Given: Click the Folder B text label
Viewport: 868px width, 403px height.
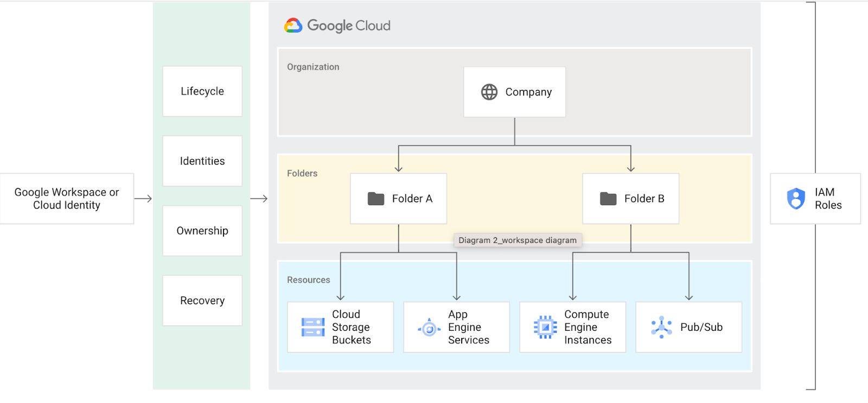Looking at the screenshot, I should (x=644, y=199).
